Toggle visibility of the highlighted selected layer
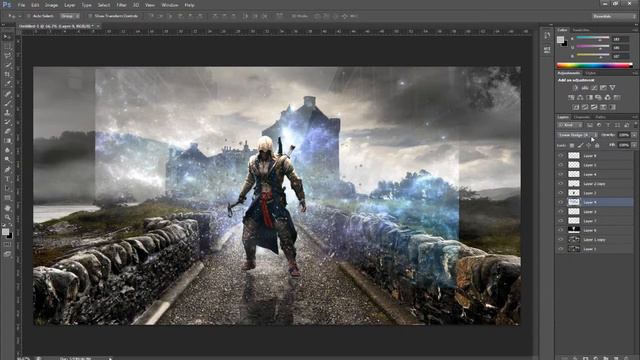This screenshot has width=640, height=360. click(561, 202)
